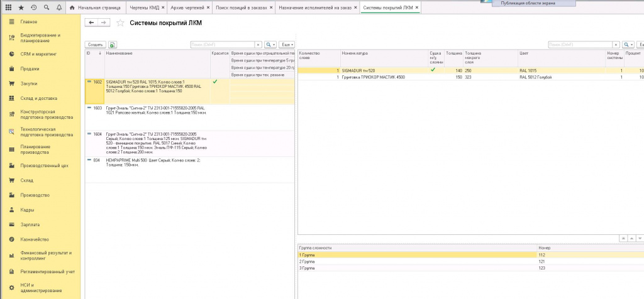Select row ID 1603 Грунт-Эмаль Сигма-2
The image size is (644, 299).
pos(190,117)
